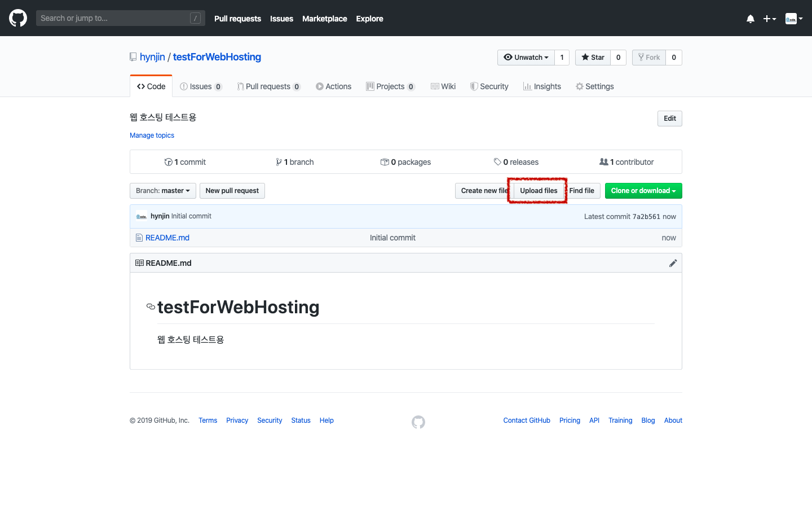This screenshot has width=812, height=508.
Task: Focus the Search or jump to field
Action: pos(121,18)
